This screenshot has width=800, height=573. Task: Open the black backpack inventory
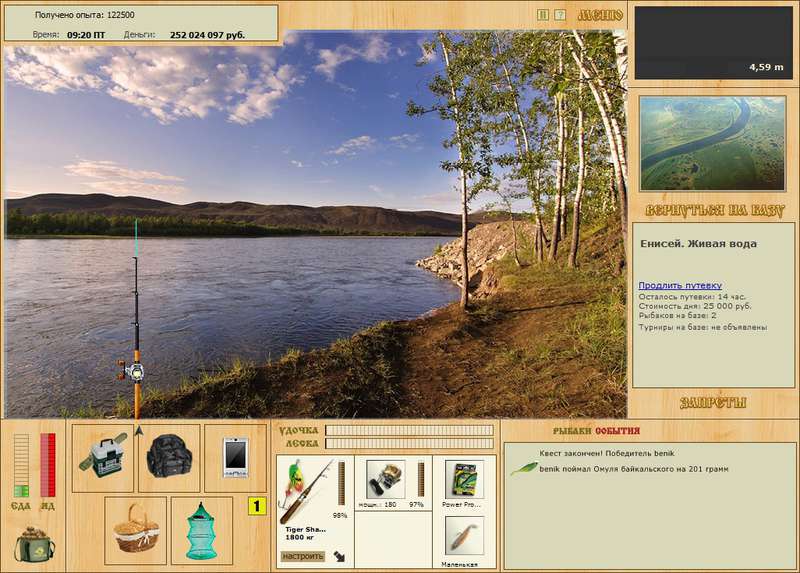pyautogui.click(x=169, y=458)
